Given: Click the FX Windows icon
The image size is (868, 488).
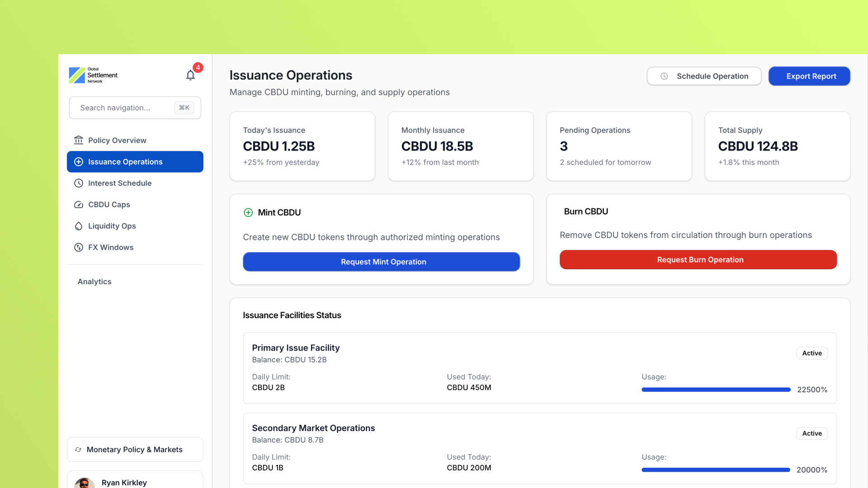Looking at the screenshot, I should (x=79, y=247).
